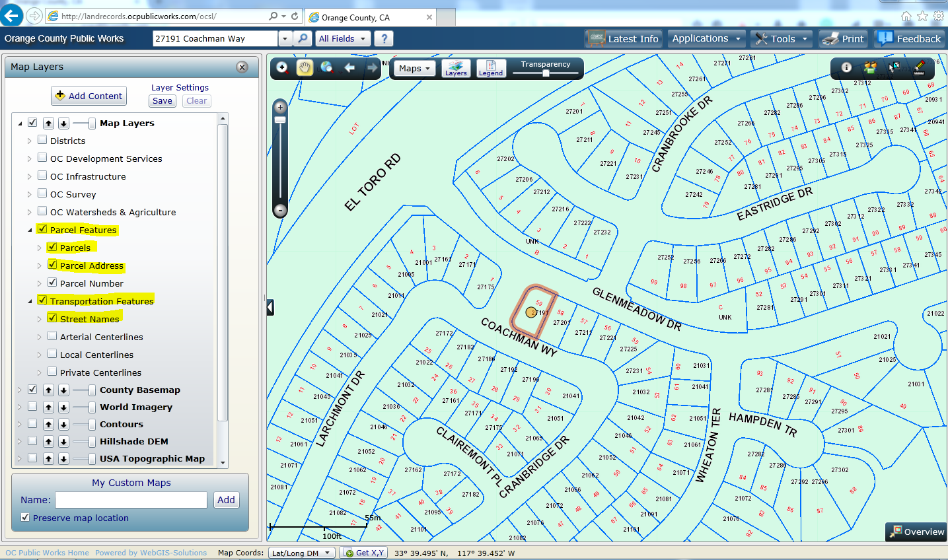Collapse the left panel with arrow
Image resolution: width=948 pixels, height=560 pixels.
pyautogui.click(x=270, y=307)
